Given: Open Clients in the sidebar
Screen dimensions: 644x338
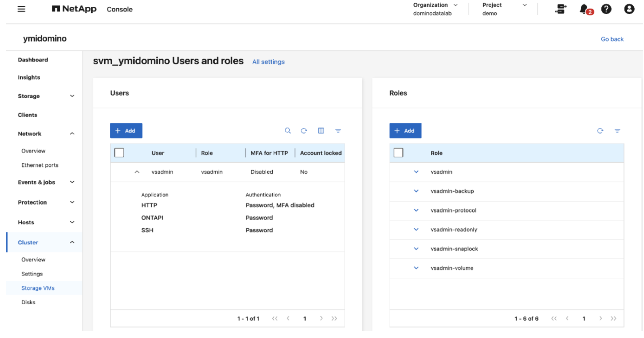Looking at the screenshot, I should click(28, 115).
